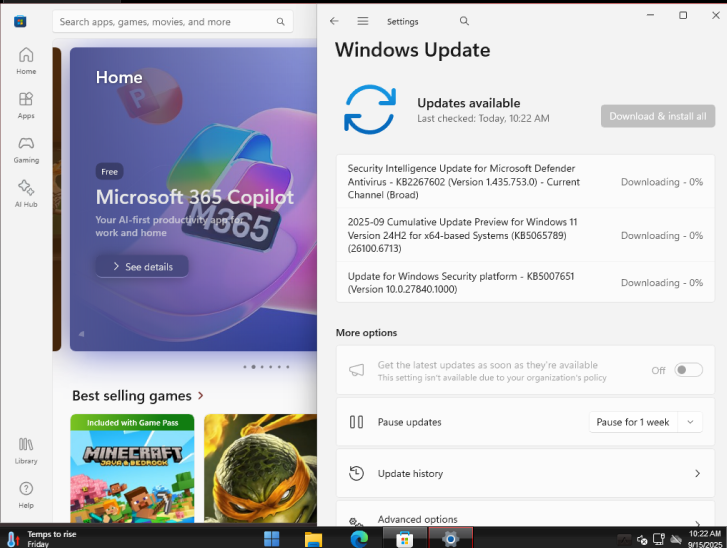Click the Pause updates icon
Viewport: 727px width, 548px height.
tap(356, 422)
